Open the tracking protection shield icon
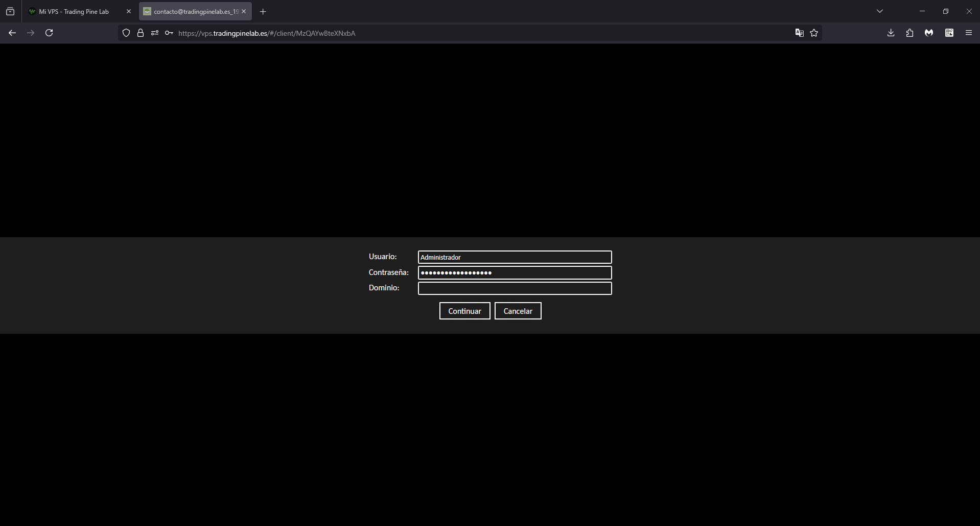 [126, 33]
